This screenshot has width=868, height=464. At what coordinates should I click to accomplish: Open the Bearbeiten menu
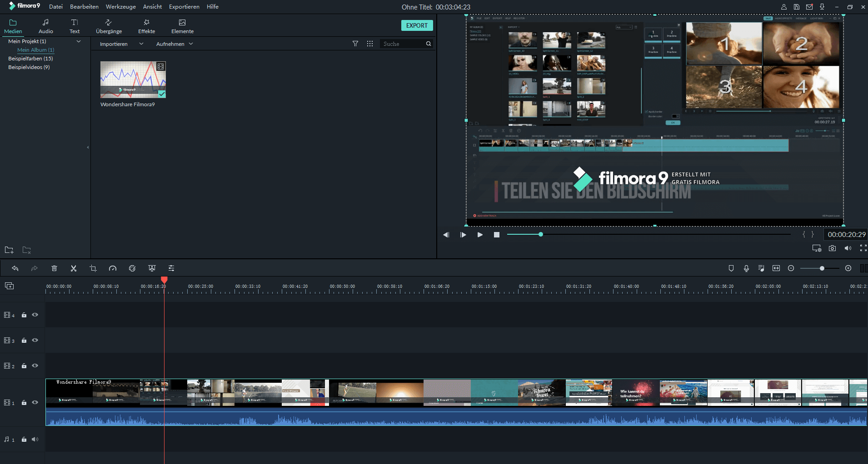pos(84,7)
